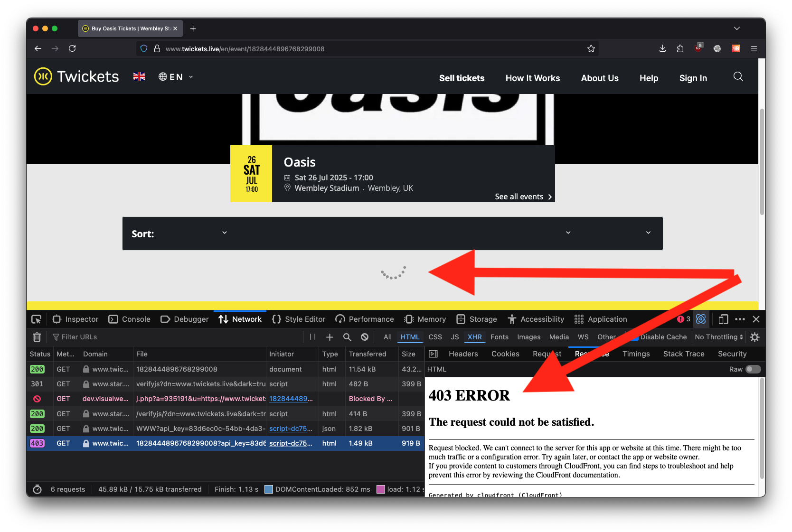Screen dimensions: 792x532
Task: Open a new tab with plus
Action: [x=193, y=28]
